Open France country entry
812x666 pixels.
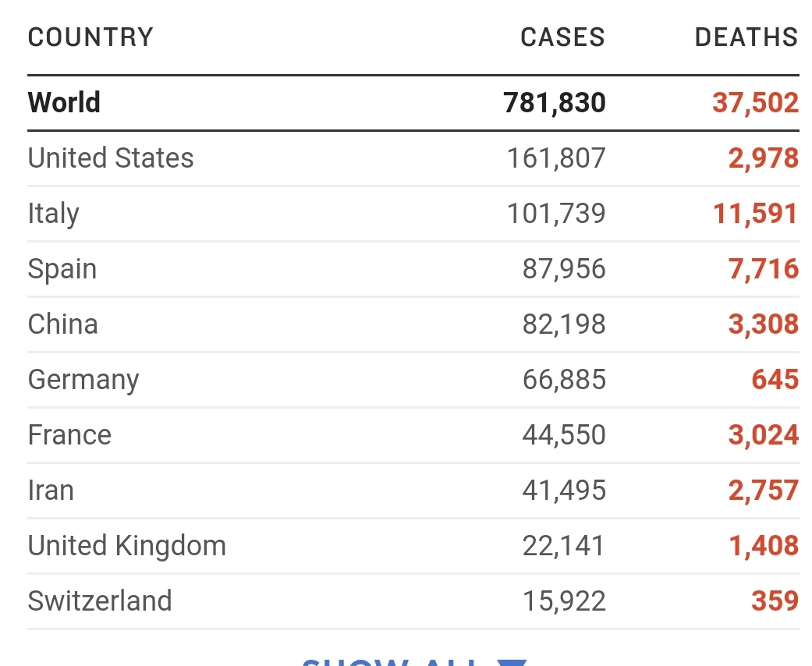pos(69,435)
